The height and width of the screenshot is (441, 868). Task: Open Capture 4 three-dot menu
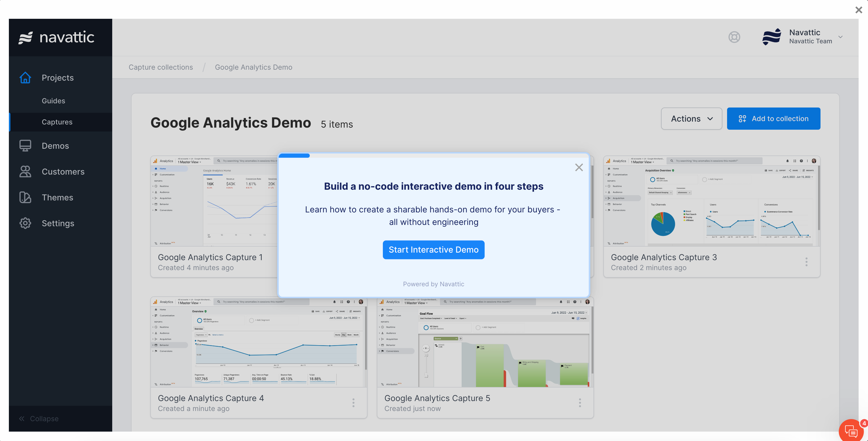click(353, 403)
